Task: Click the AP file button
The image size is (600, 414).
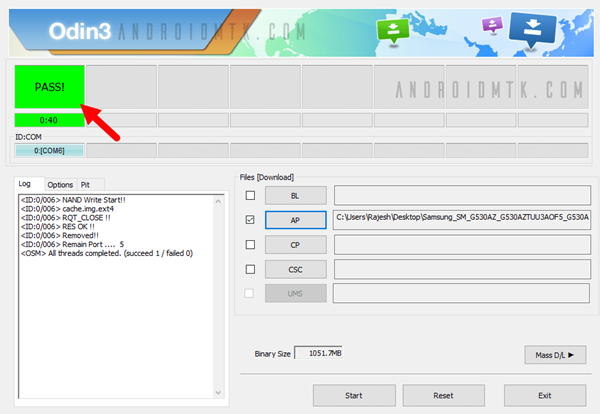Action: point(296,220)
